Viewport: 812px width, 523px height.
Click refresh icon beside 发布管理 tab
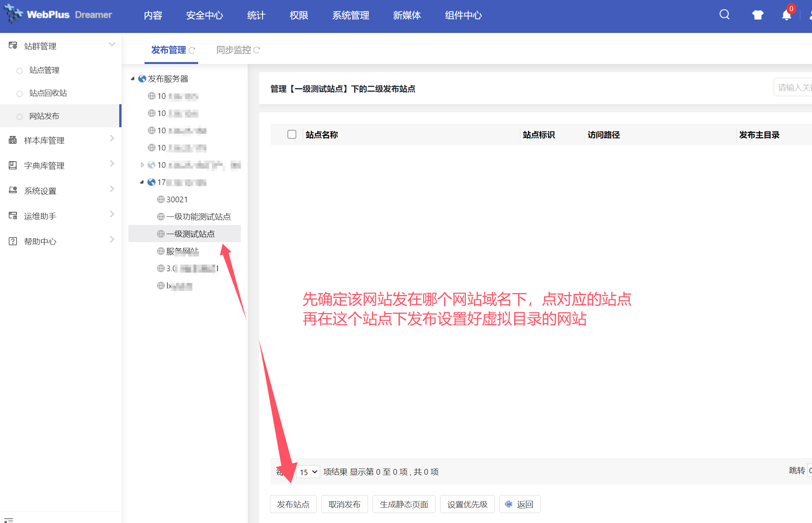[192, 50]
